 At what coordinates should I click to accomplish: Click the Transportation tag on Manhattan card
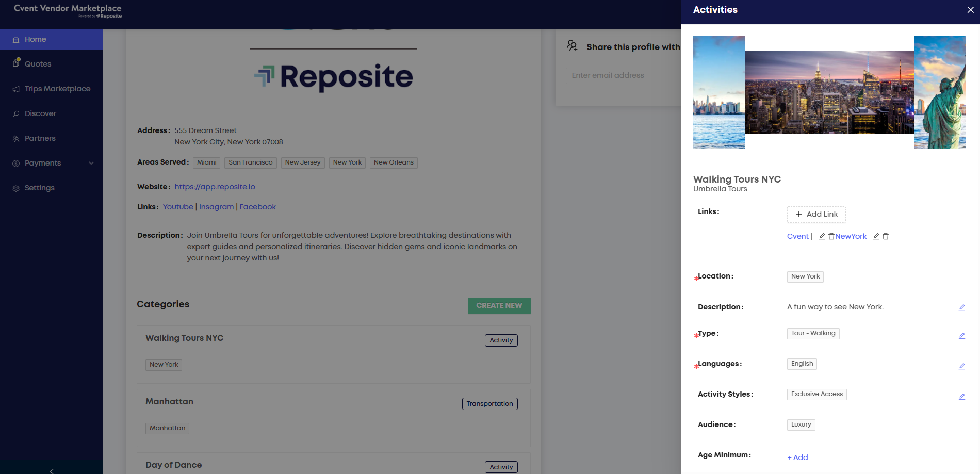tap(489, 404)
